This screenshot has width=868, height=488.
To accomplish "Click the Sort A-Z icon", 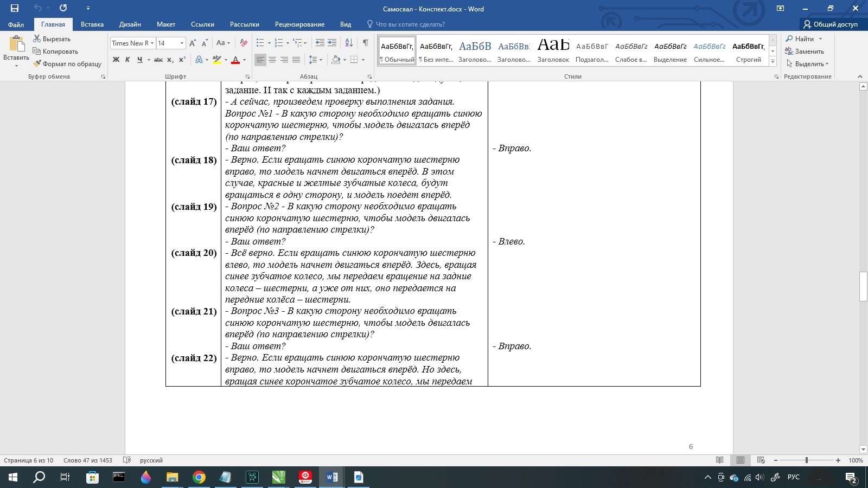I will 349,43.
